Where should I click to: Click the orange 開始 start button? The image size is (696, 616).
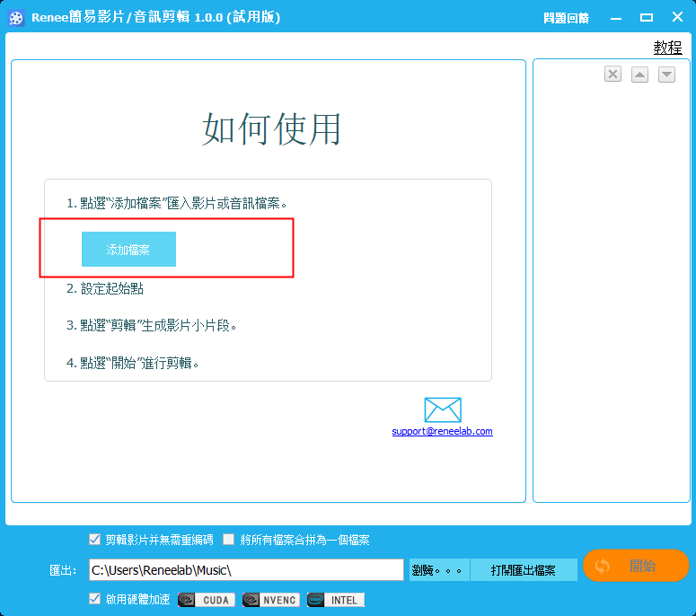(x=636, y=566)
